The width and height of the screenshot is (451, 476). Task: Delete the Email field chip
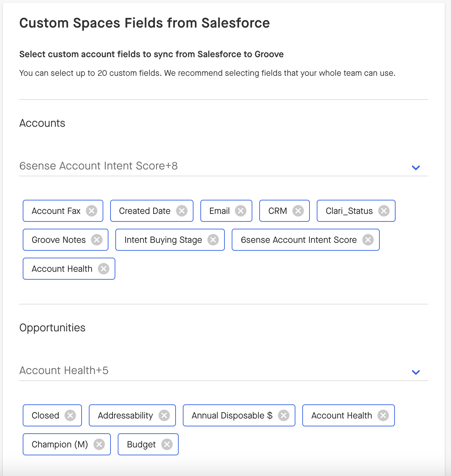pos(241,211)
